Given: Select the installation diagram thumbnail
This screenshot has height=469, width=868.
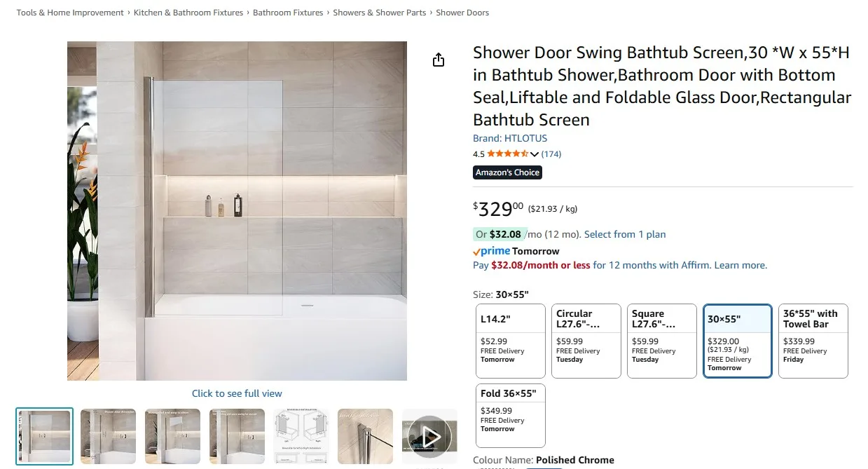Looking at the screenshot, I should (301, 436).
